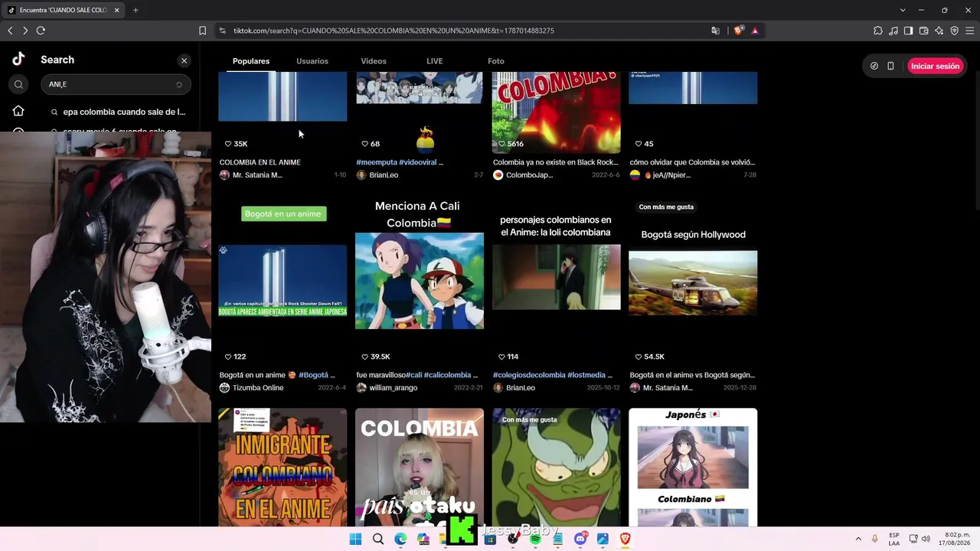
Task: Open Brave Rewards triangle icon
Action: pos(755,31)
